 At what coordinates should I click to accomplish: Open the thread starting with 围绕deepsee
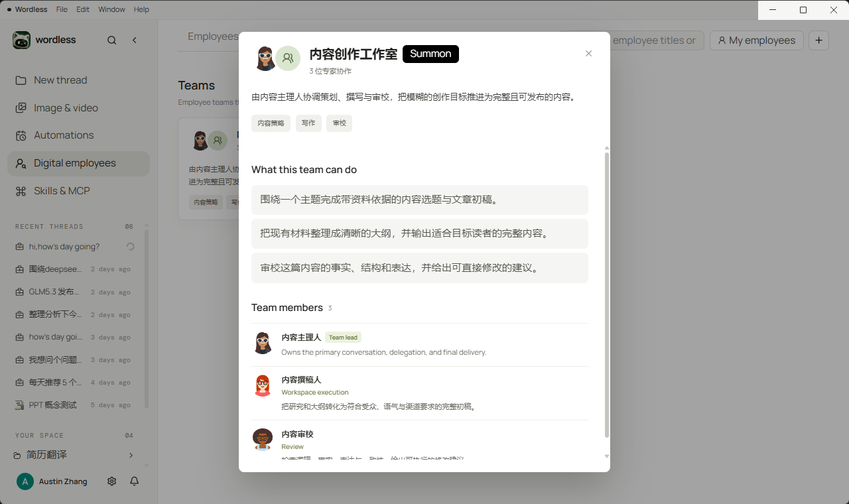(x=75, y=269)
